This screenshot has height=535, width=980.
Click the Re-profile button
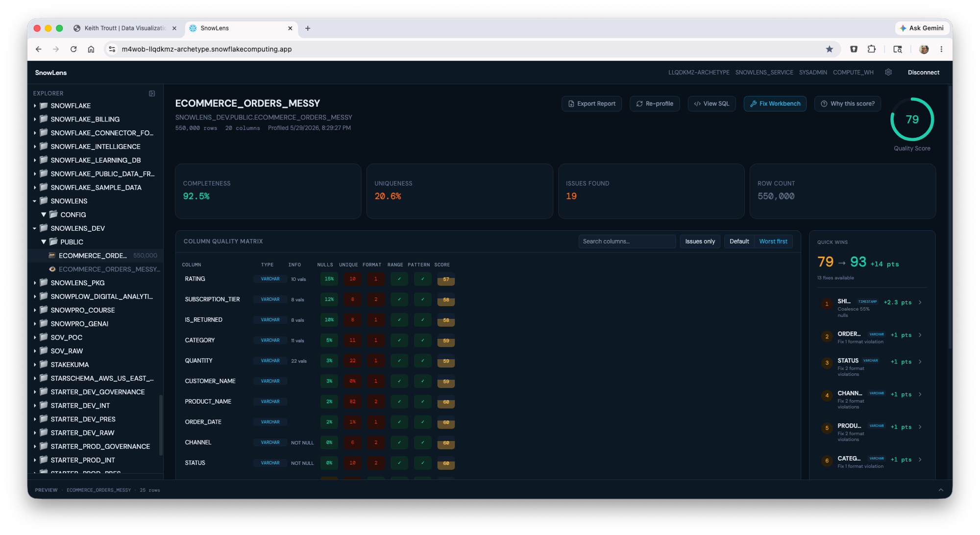coord(655,103)
